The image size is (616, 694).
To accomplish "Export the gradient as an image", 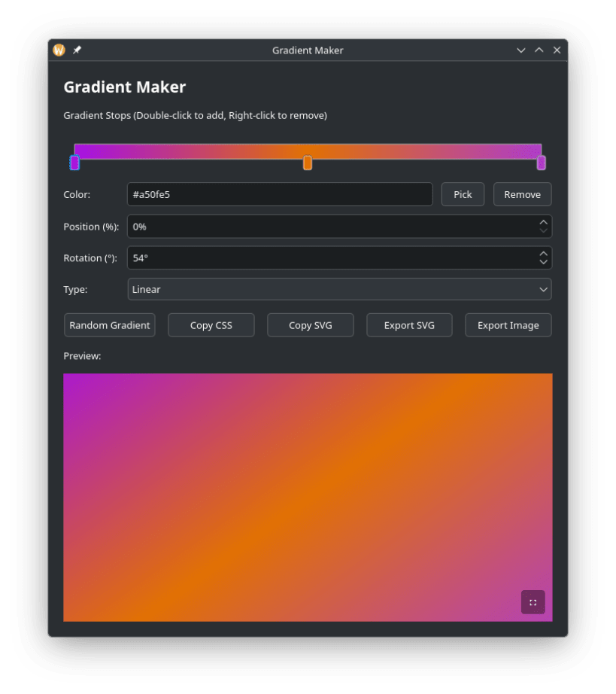I will (x=508, y=324).
